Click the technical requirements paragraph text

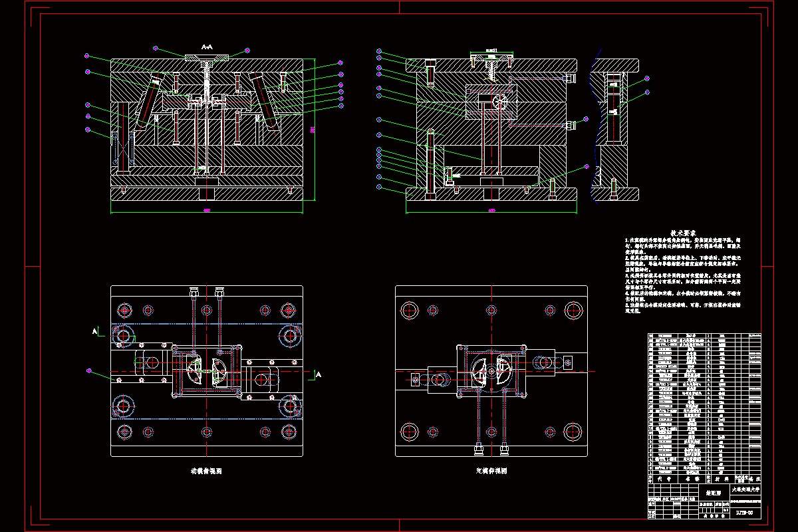point(683,275)
